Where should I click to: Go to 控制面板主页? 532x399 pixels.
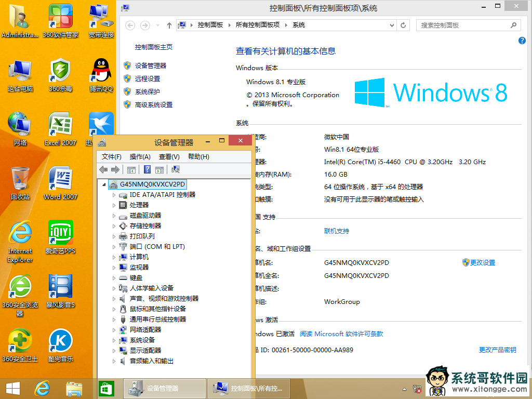tap(154, 47)
